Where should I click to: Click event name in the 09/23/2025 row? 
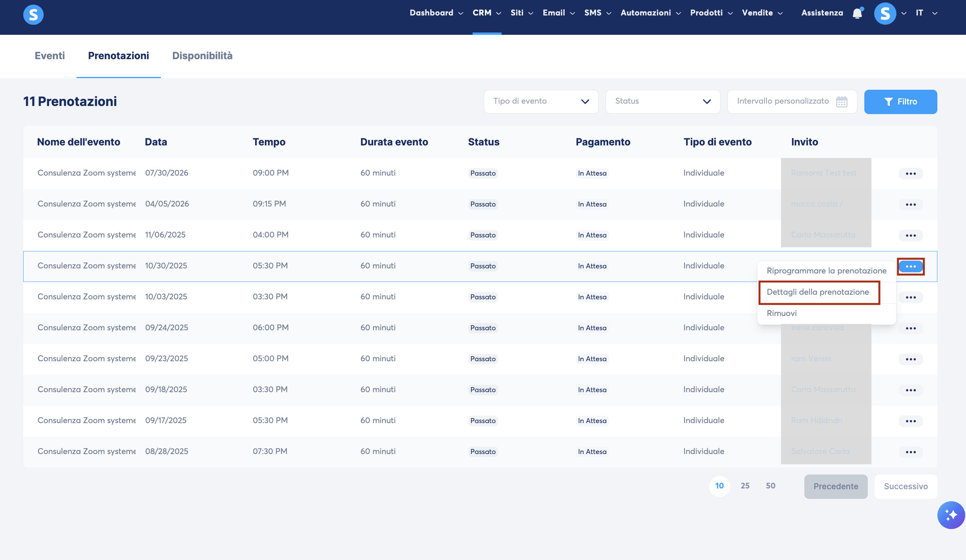coord(87,359)
